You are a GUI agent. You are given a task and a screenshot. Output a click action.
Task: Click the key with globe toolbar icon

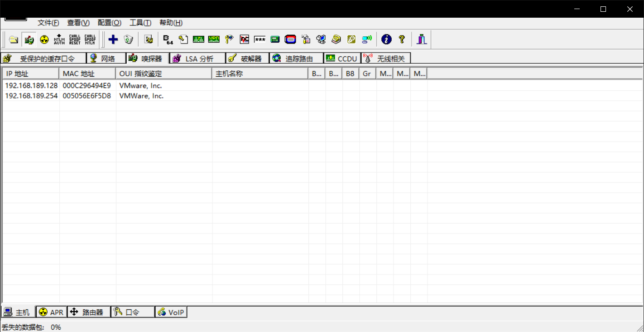pyautogui.click(x=229, y=39)
